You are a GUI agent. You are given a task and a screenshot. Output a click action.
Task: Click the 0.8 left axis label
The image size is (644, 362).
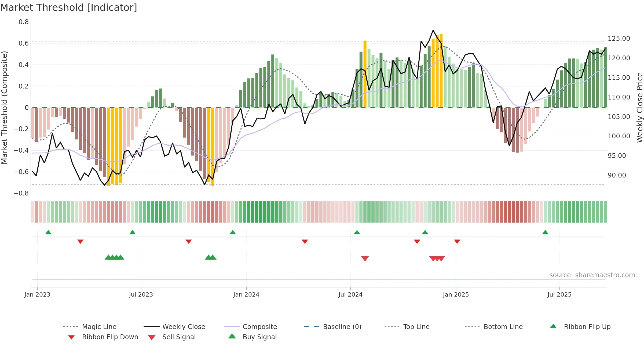pyautogui.click(x=24, y=22)
